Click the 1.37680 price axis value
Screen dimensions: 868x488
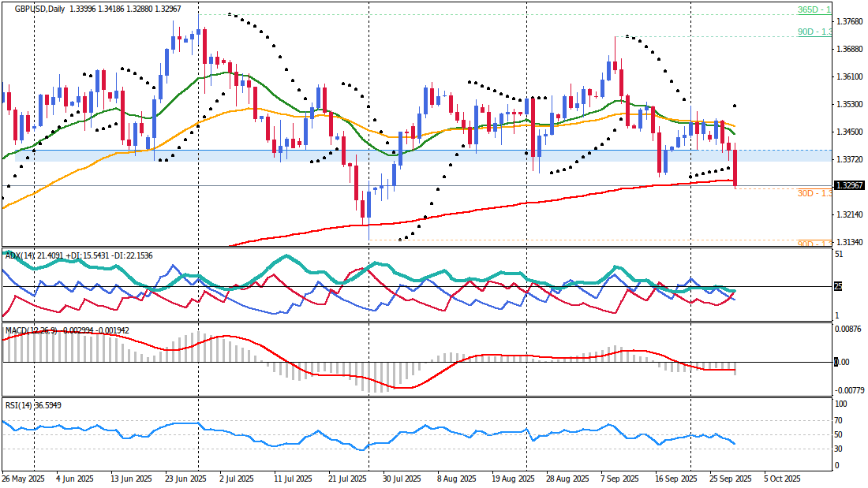(851, 21)
